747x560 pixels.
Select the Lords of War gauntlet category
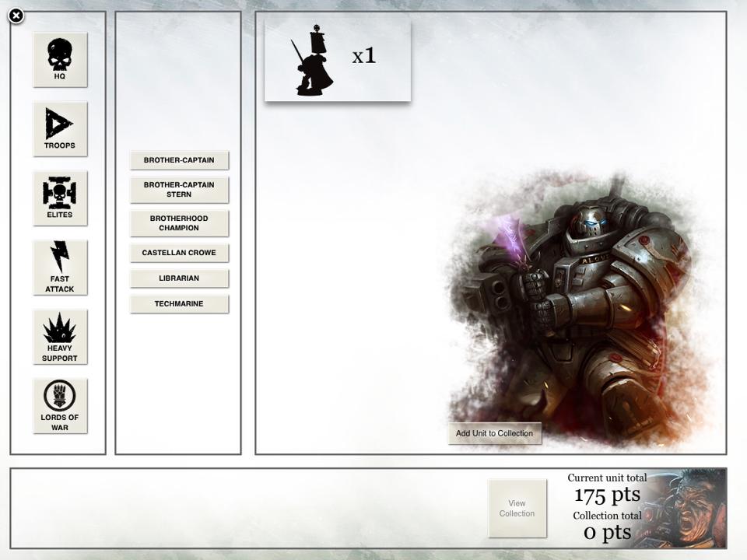coord(60,406)
